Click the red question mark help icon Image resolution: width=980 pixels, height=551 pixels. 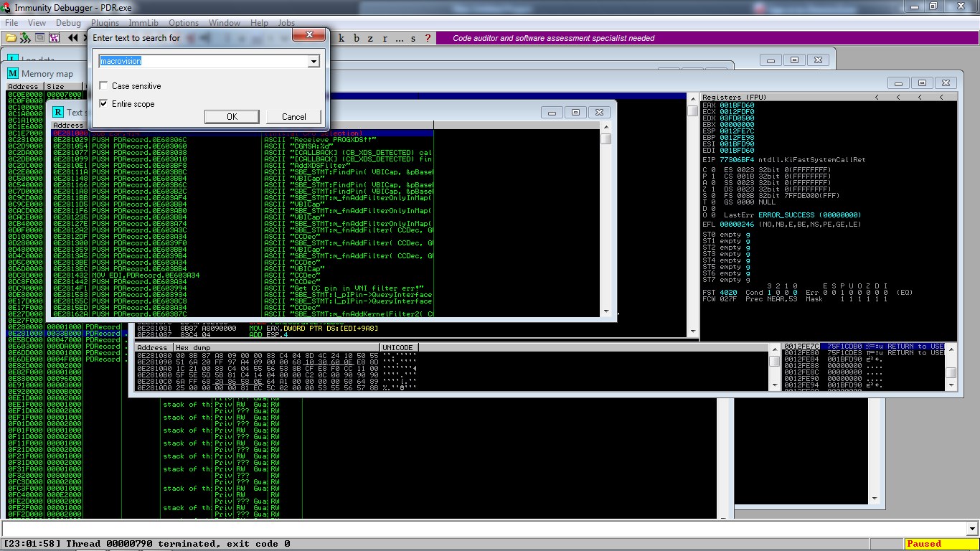click(428, 38)
